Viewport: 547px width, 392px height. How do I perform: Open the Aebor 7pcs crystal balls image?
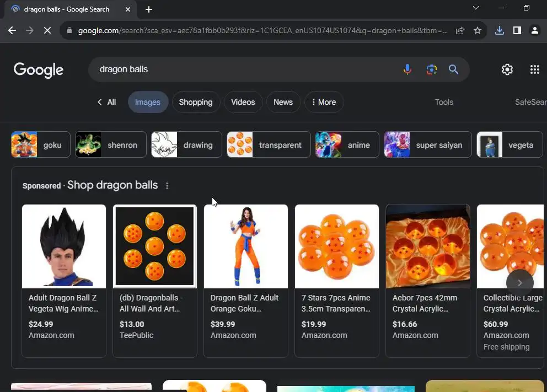[428, 246]
